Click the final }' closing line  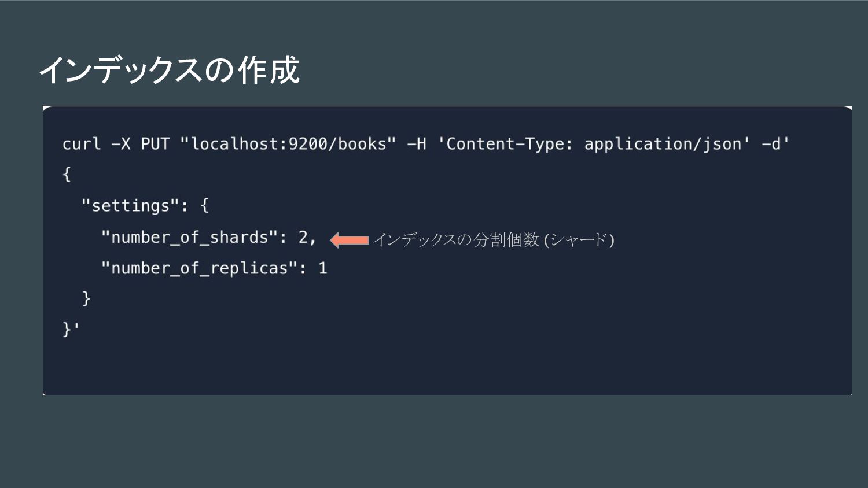pyautogui.click(x=71, y=329)
